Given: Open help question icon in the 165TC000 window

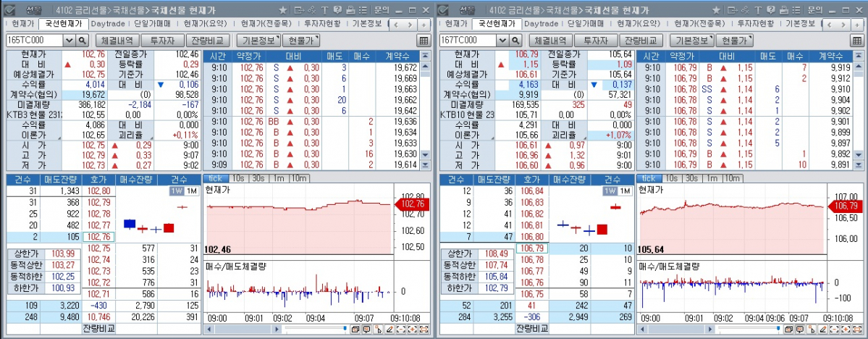Looking at the screenshot, I should pos(337,10).
